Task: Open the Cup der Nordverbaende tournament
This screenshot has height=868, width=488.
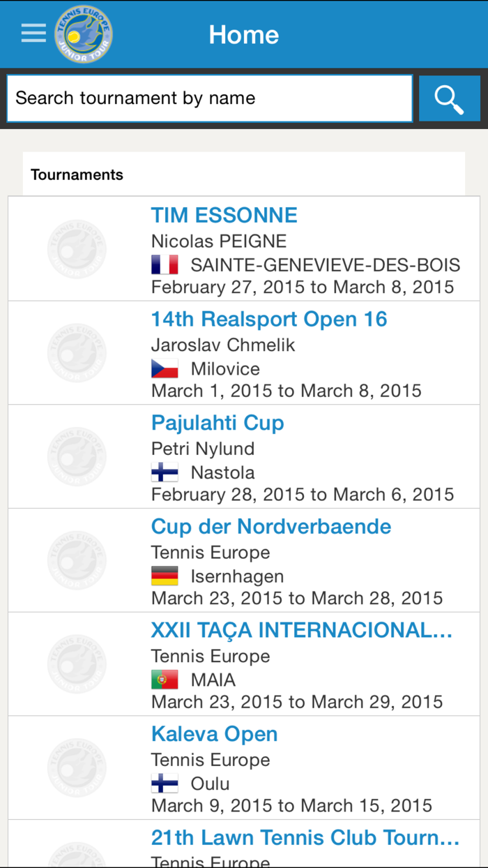Action: pyautogui.click(x=271, y=526)
